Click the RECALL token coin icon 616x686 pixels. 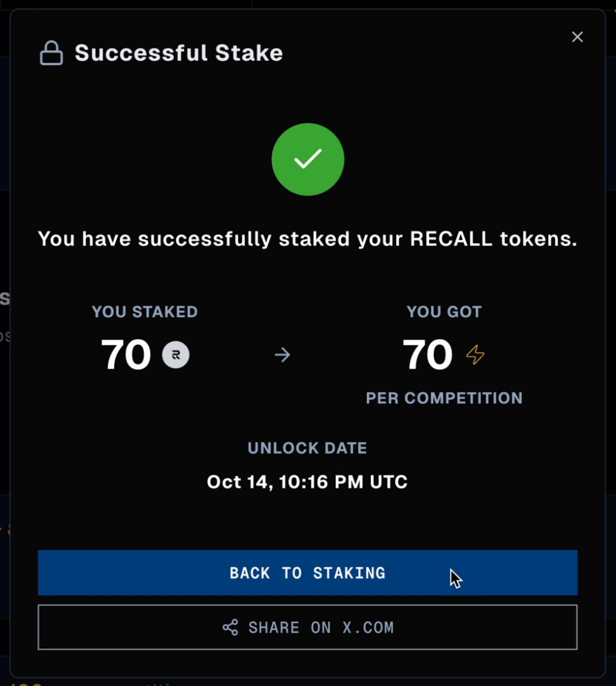point(175,355)
